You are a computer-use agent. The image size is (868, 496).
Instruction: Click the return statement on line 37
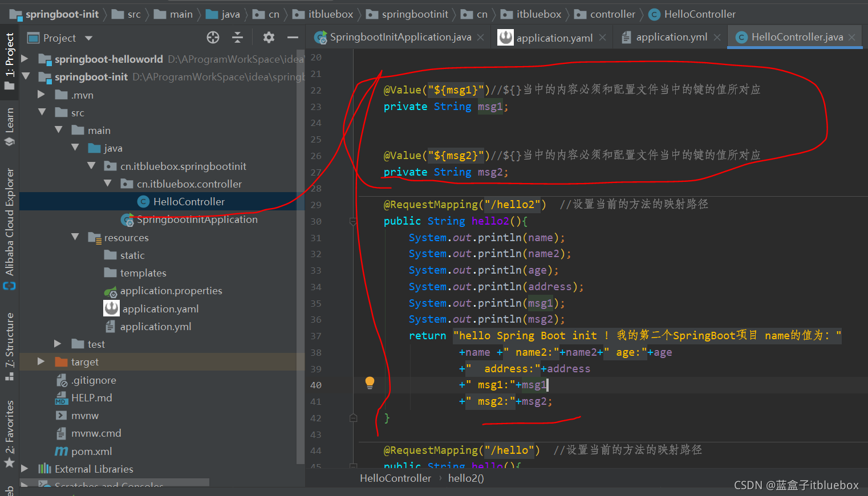[624, 336]
